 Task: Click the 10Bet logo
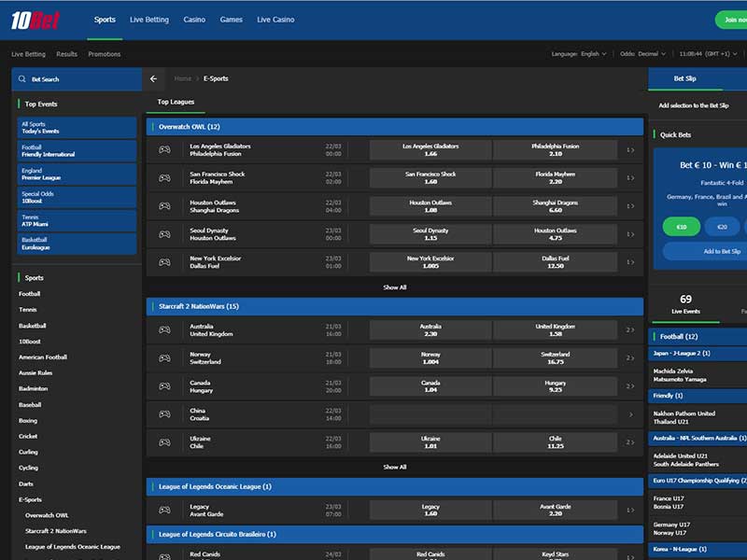point(35,20)
